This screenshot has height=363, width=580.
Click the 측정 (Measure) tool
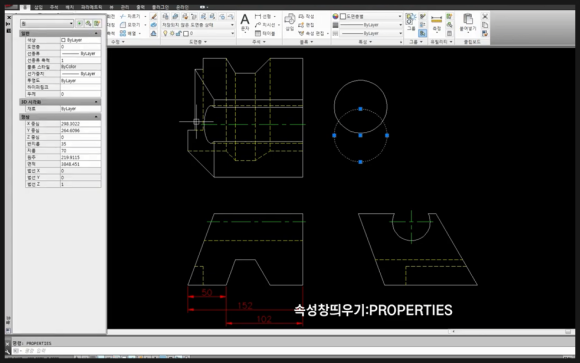click(x=437, y=23)
